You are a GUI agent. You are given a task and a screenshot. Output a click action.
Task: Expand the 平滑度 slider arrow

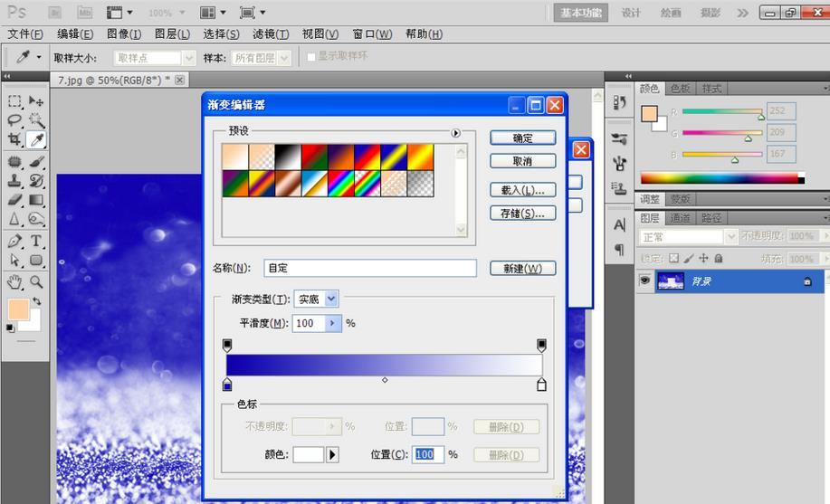(333, 323)
